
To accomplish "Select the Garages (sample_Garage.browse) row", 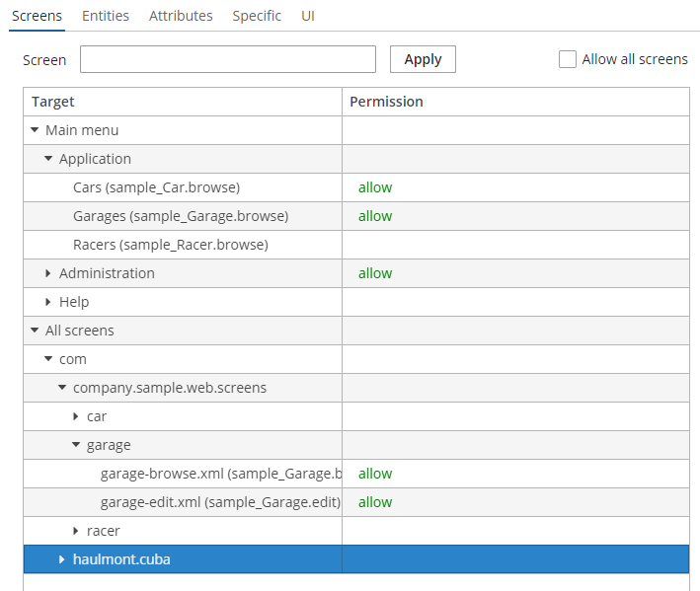I will tap(356, 216).
